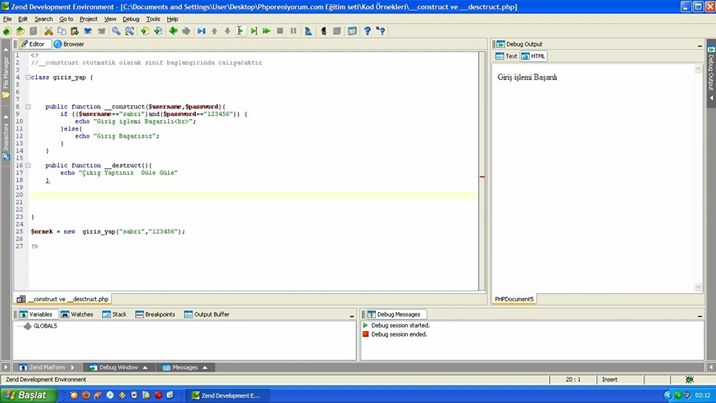Click the window layout toolbar icon
Screen dimensions: 716x403
click(352, 31)
